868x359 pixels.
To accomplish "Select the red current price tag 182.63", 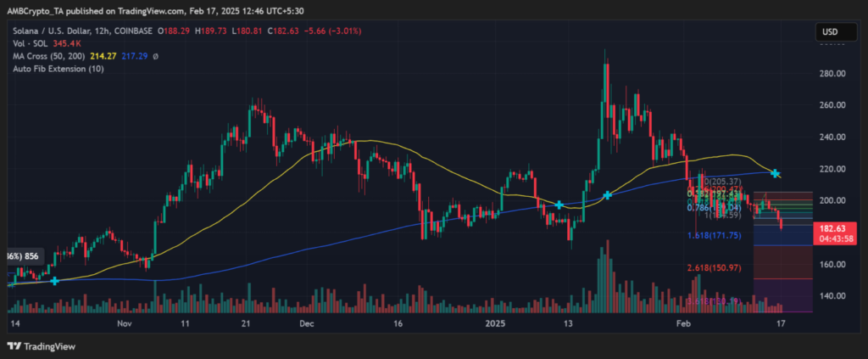I will click(x=834, y=229).
